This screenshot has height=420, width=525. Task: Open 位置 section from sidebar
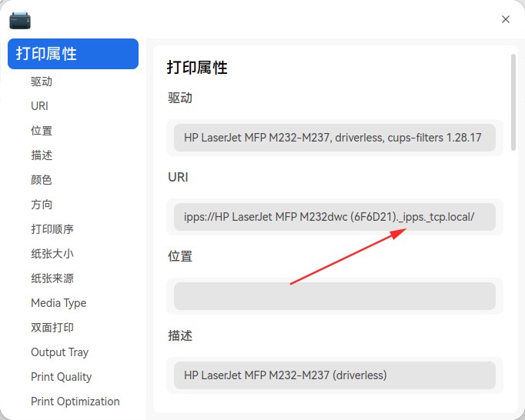click(42, 131)
